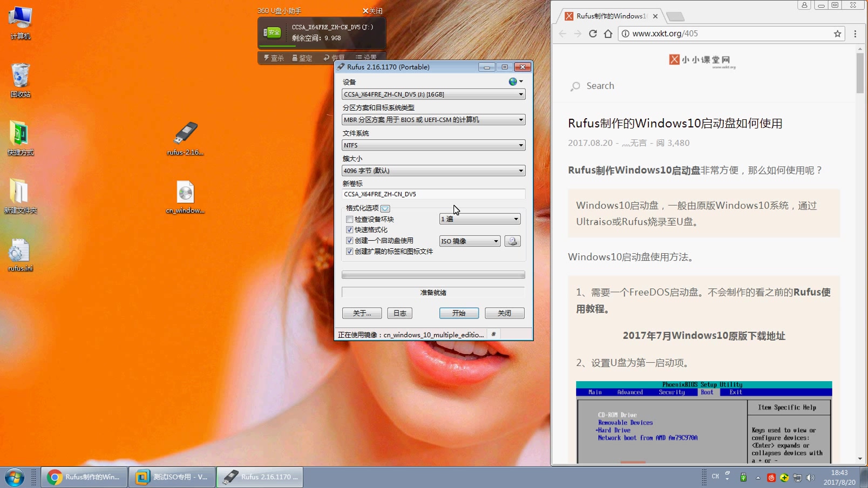Expand the 格式化选项 advanced options arrow

[x=385, y=208]
